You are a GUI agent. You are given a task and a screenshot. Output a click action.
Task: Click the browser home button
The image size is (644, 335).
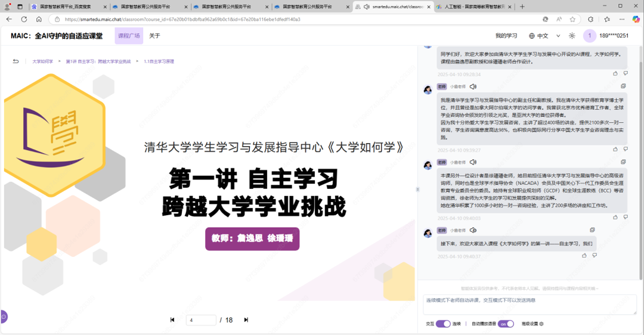tap(39, 19)
